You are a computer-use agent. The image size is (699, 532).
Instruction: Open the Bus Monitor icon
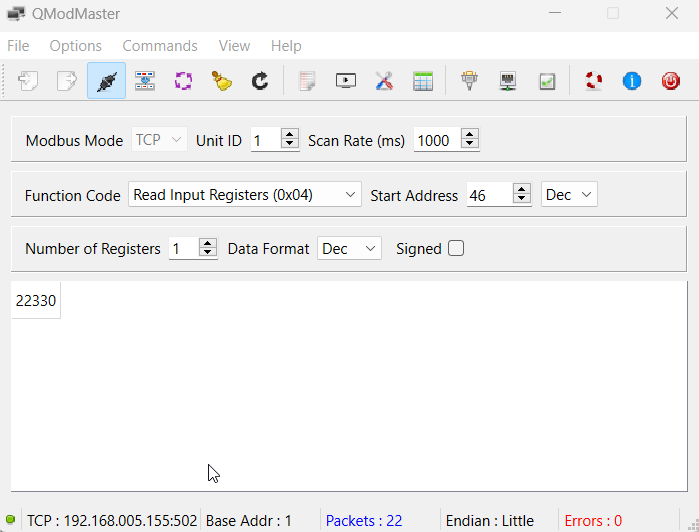[345, 81]
